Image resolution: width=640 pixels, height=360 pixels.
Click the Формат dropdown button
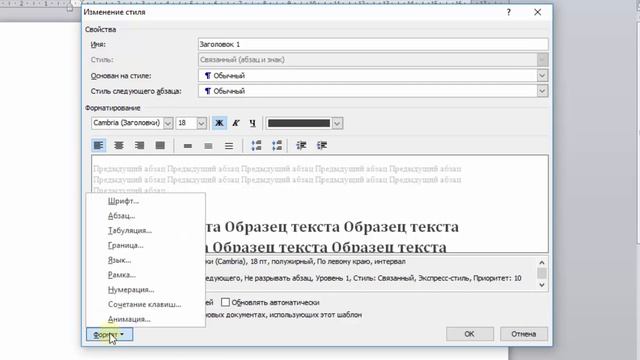109,335
